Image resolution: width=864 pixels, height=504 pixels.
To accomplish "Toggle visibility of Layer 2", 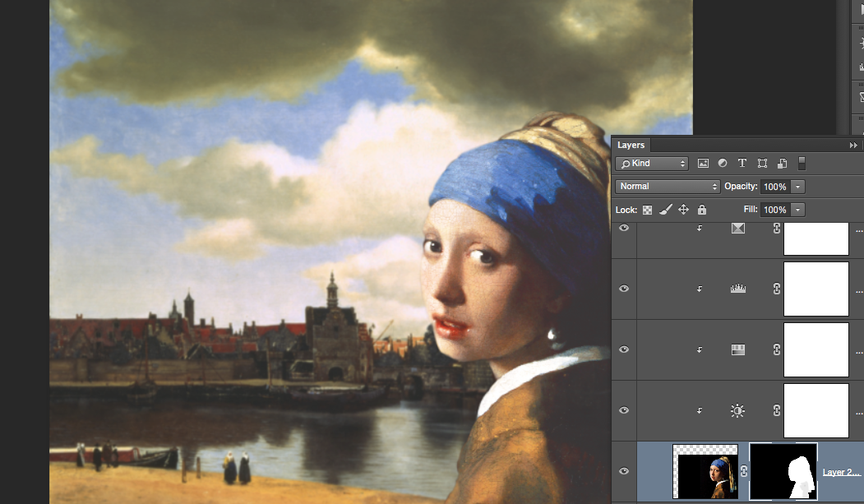I will [624, 471].
